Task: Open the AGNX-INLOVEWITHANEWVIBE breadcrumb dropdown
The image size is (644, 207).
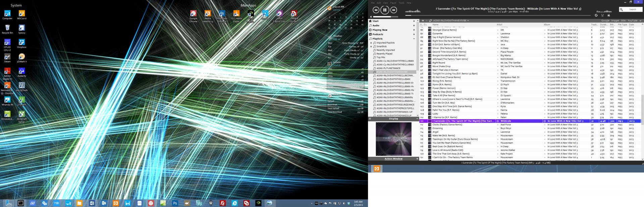Action: click(468, 21)
